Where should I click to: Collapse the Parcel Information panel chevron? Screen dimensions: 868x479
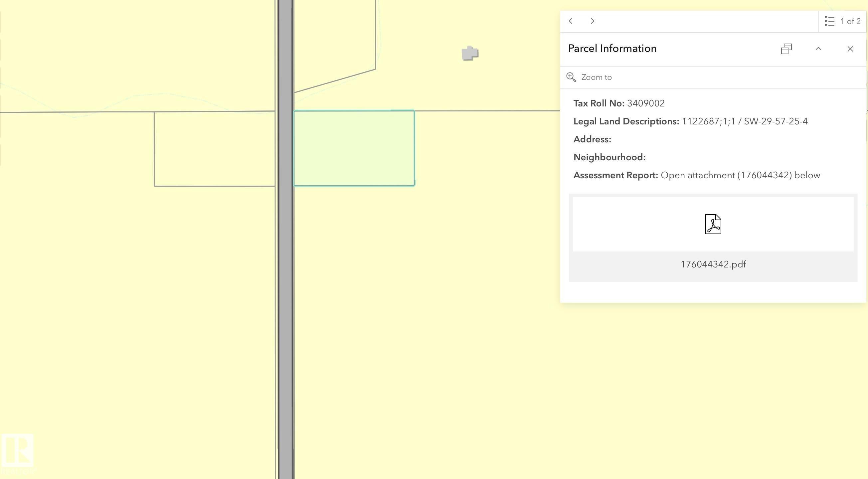coord(818,49)
